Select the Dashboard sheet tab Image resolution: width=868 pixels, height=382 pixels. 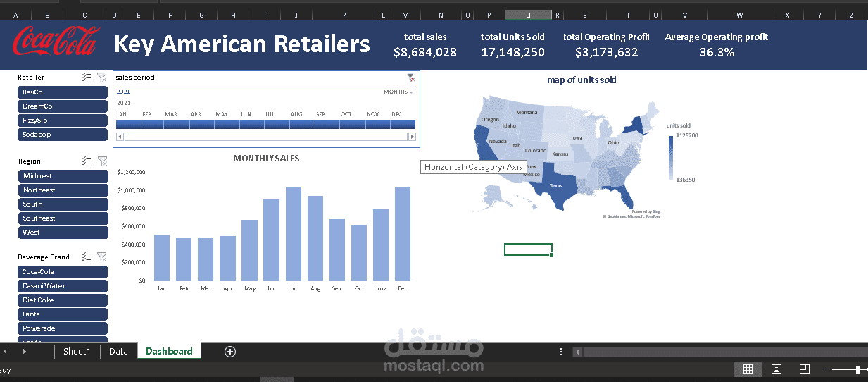(169, 351)
